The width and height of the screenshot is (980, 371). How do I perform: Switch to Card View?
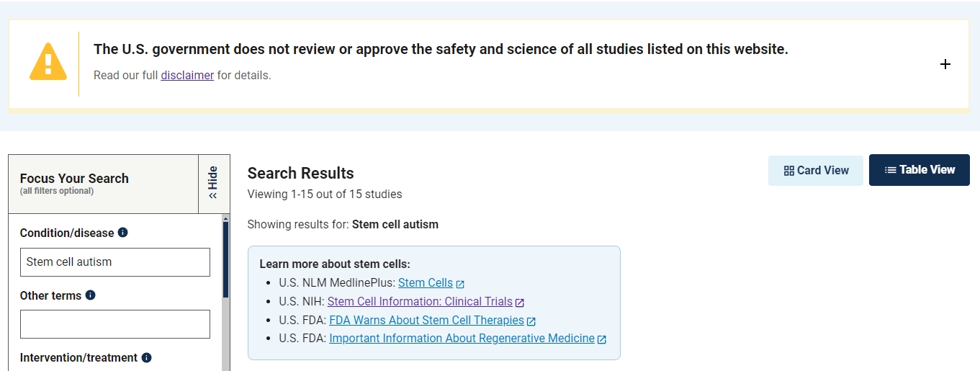click(816, 171)
